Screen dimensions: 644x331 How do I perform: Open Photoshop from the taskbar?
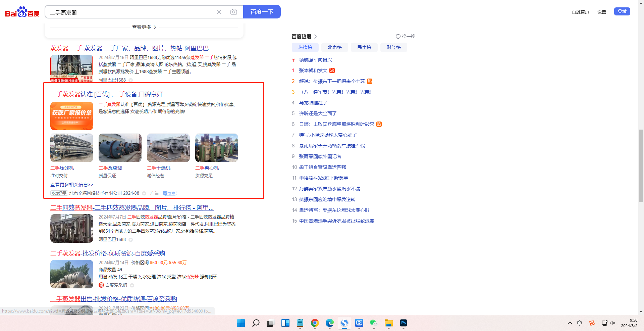[x=403, y=323]
